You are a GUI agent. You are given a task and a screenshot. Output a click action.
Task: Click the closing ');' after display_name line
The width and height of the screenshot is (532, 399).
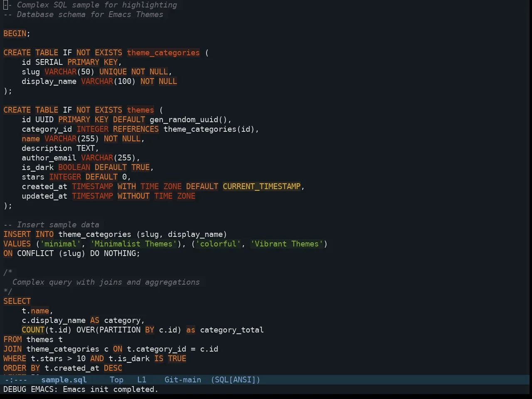[8, 91]
